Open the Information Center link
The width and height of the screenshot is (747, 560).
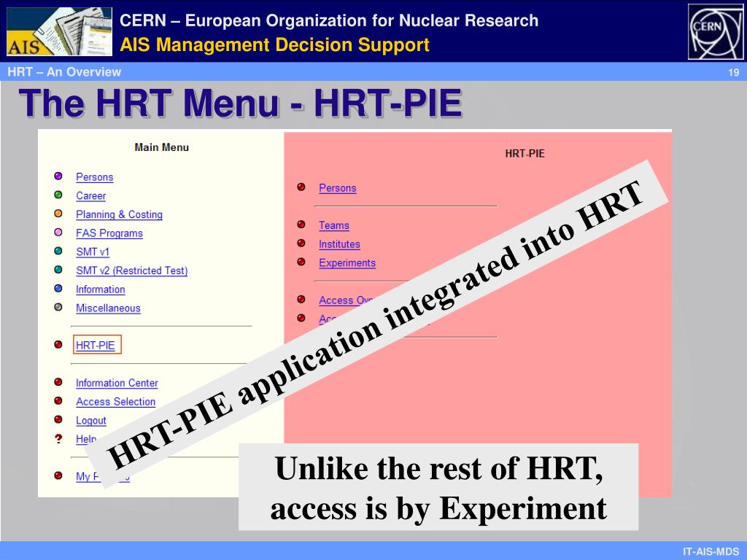point(117,383)
